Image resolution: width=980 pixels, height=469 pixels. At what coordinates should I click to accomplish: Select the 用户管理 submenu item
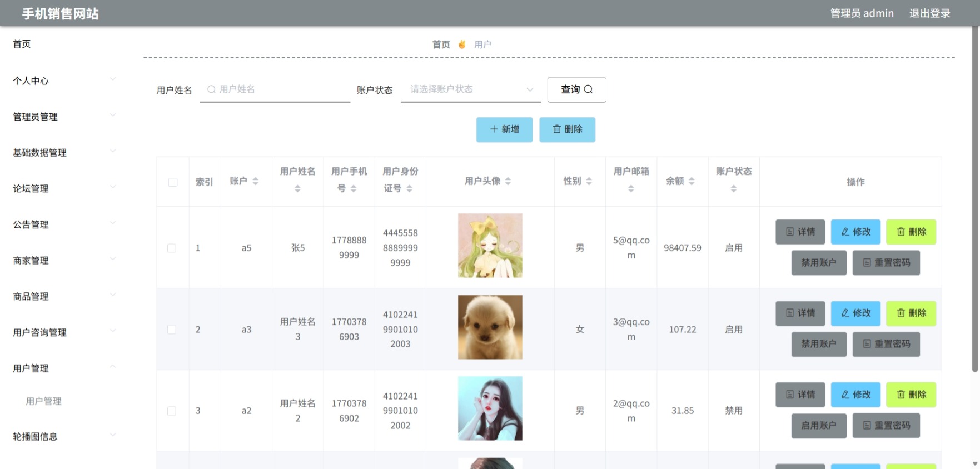(x=43, y=401)
